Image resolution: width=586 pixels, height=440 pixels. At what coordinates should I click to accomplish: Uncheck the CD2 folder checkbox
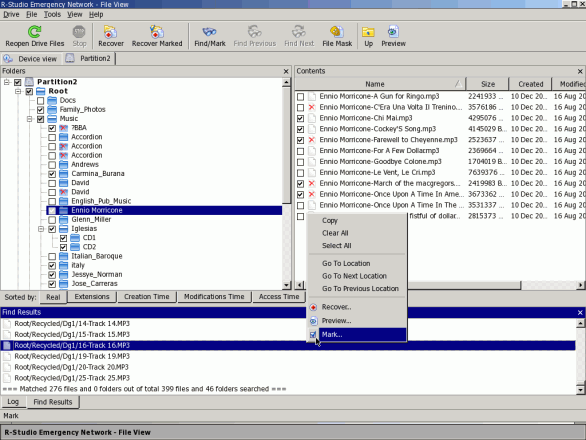(63, 247)
